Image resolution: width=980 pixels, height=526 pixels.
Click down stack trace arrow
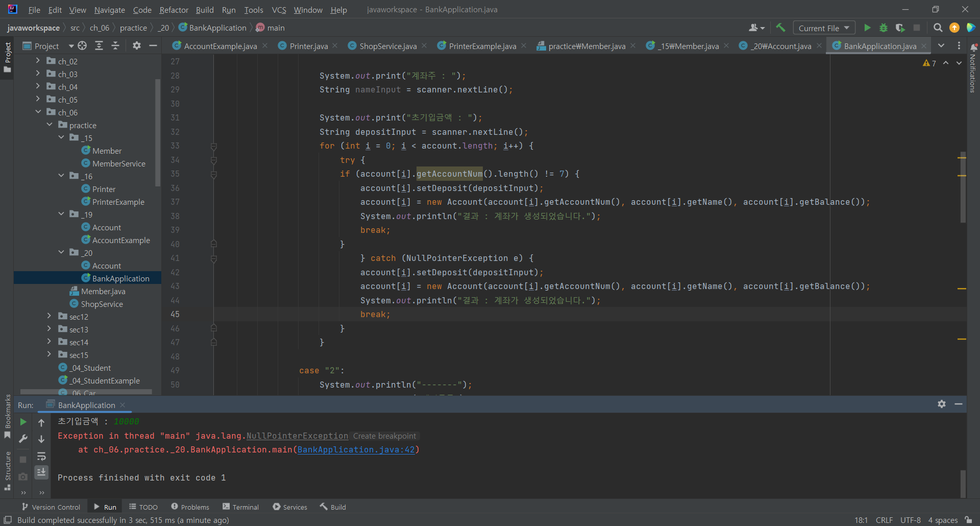pos(41,439)
